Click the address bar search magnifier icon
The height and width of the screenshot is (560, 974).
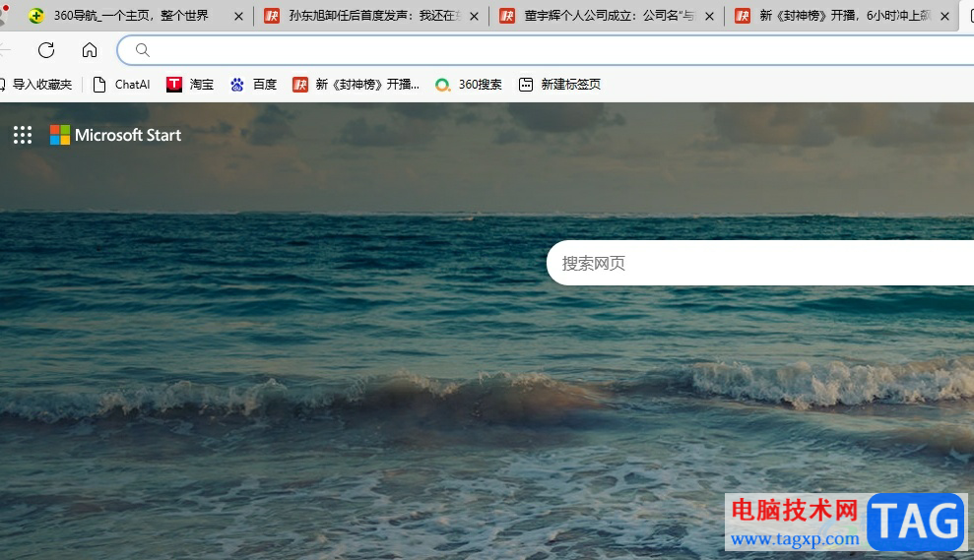click(142, 50)
